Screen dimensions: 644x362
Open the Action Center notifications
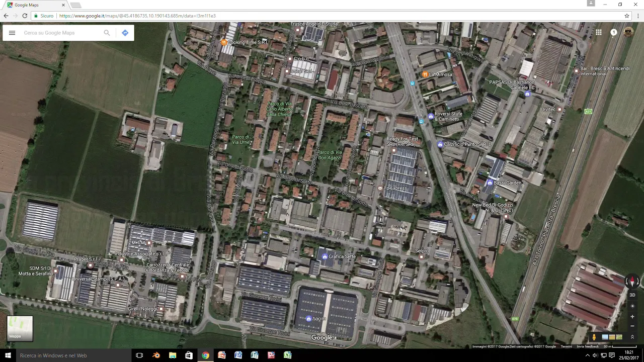tap(612, 355)
